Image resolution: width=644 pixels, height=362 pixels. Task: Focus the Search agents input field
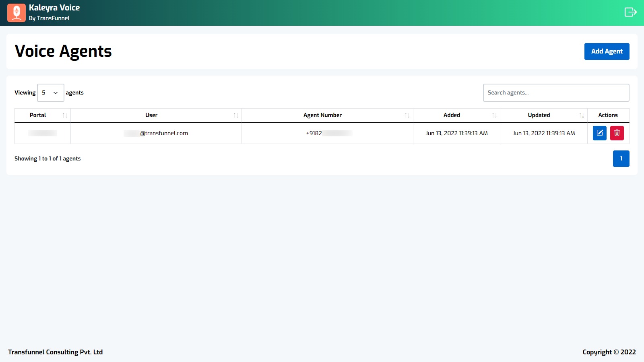[x=556, y=93]
